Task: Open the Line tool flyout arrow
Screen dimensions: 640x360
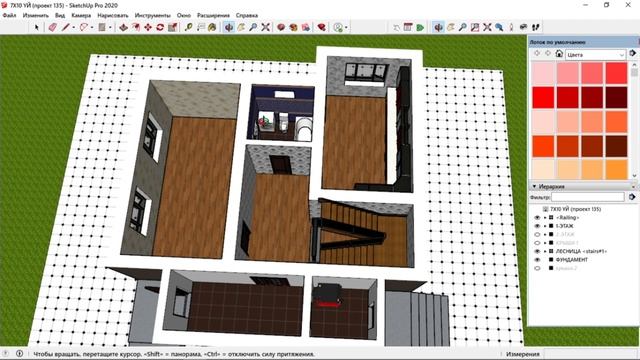Action: [x=73, y=28]
